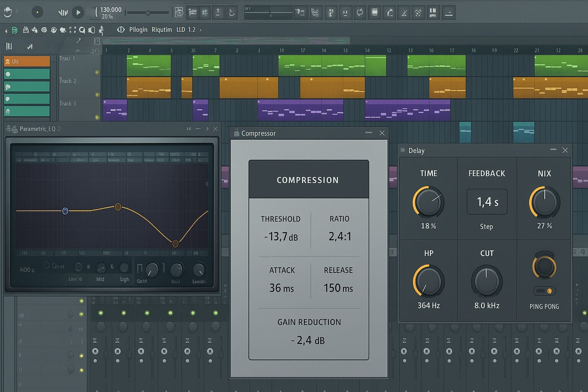This screenshot has height=392, width=588.
Task: Click the 130:000 tempo display
Action: pos(111,10)
